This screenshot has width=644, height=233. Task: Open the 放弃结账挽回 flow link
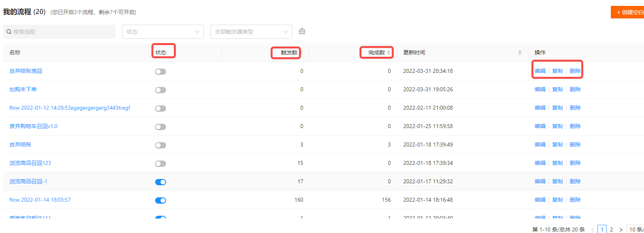pos(26,71)
